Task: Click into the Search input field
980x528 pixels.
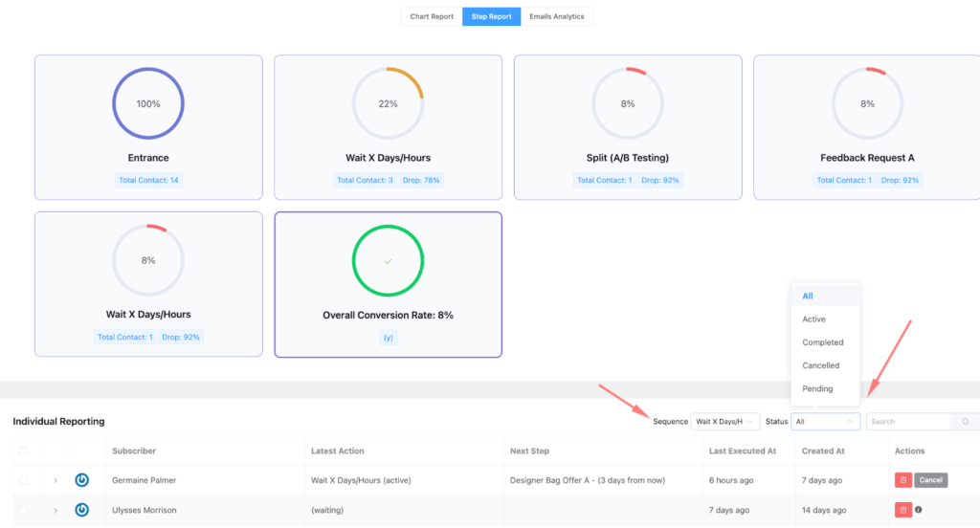Action: pos(907,421)
